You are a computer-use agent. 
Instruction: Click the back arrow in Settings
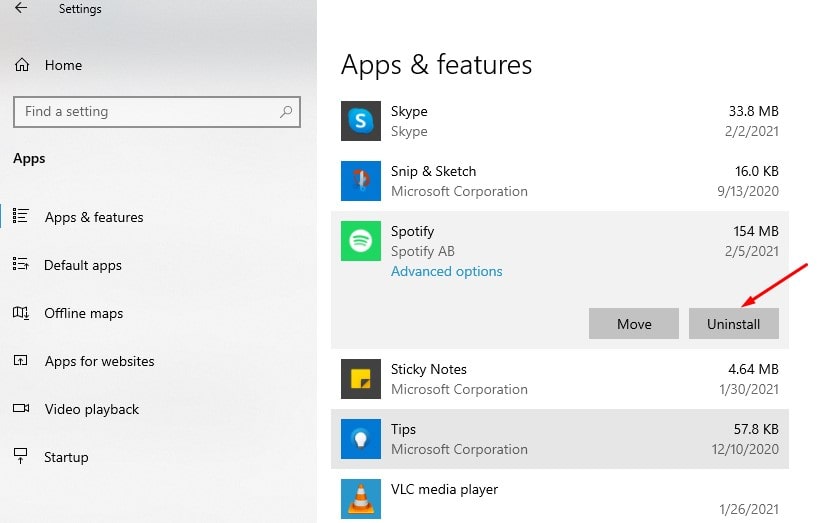point(21,8)
